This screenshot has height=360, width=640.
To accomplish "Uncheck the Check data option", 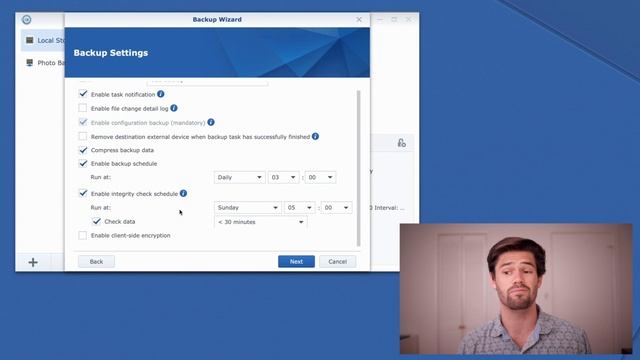I will click(96, 221).
